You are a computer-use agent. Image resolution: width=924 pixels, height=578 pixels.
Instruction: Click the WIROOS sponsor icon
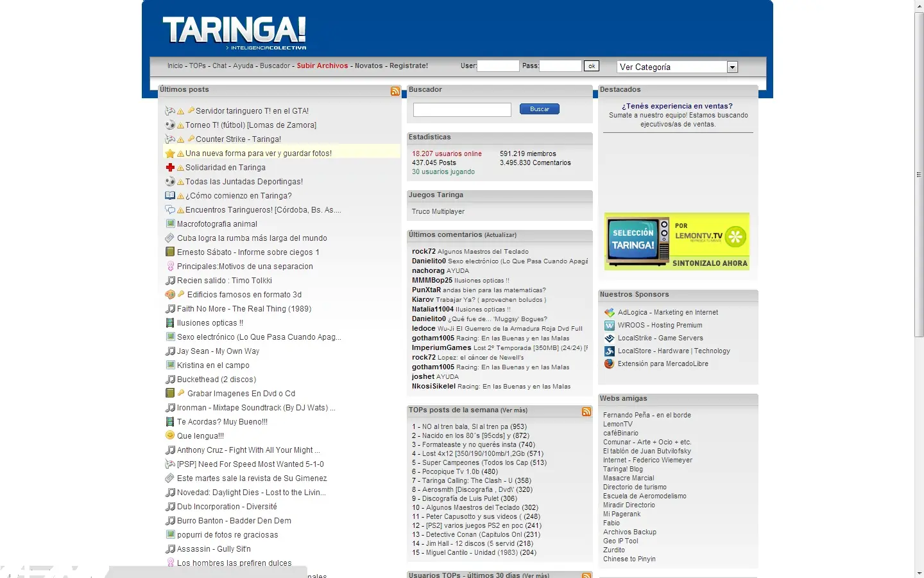click(x=610, y=326)
